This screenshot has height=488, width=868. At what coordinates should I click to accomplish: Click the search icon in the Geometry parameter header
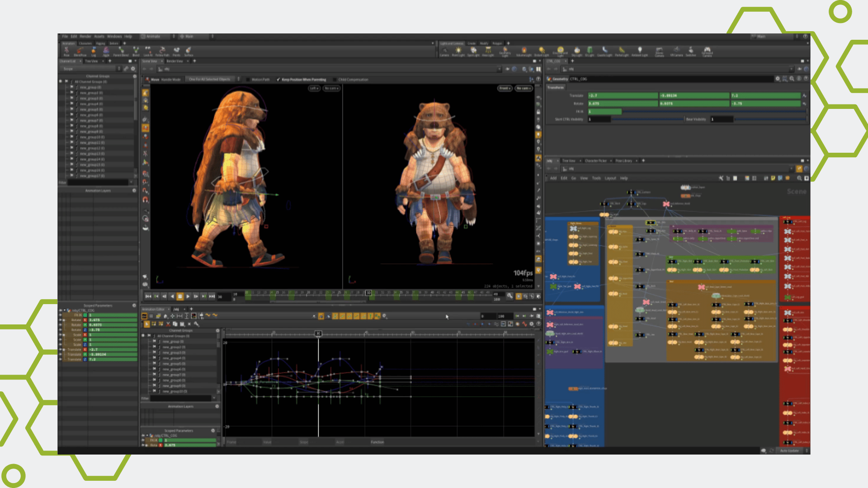coord(792,79)
